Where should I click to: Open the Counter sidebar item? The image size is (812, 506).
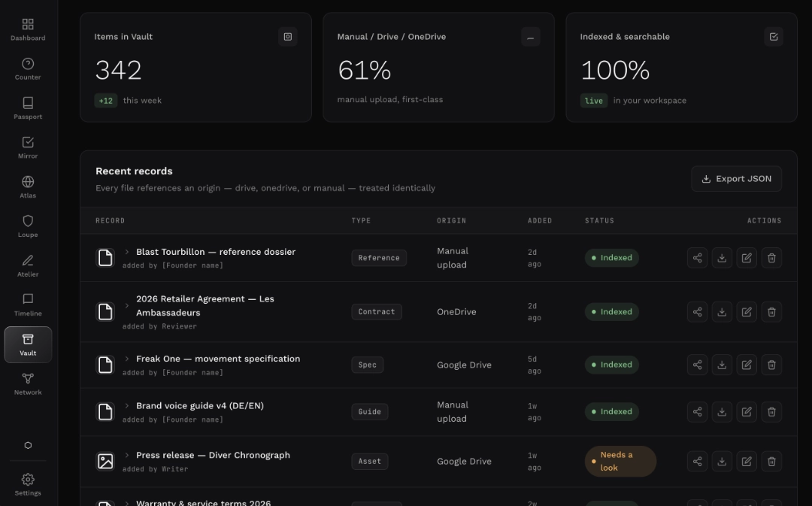[28, 69]
